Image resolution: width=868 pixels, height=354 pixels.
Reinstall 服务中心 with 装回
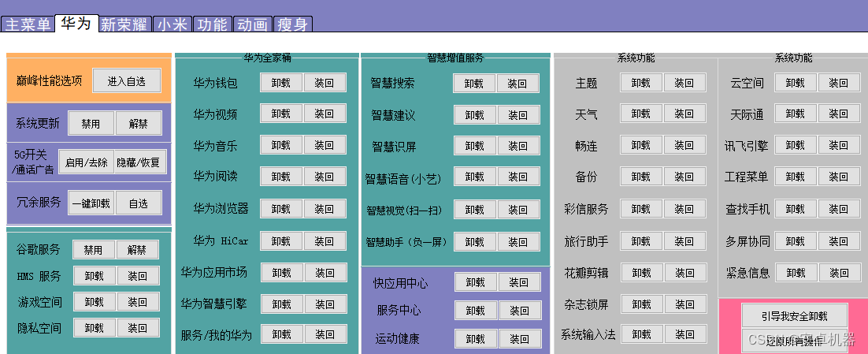pos(521,310)
